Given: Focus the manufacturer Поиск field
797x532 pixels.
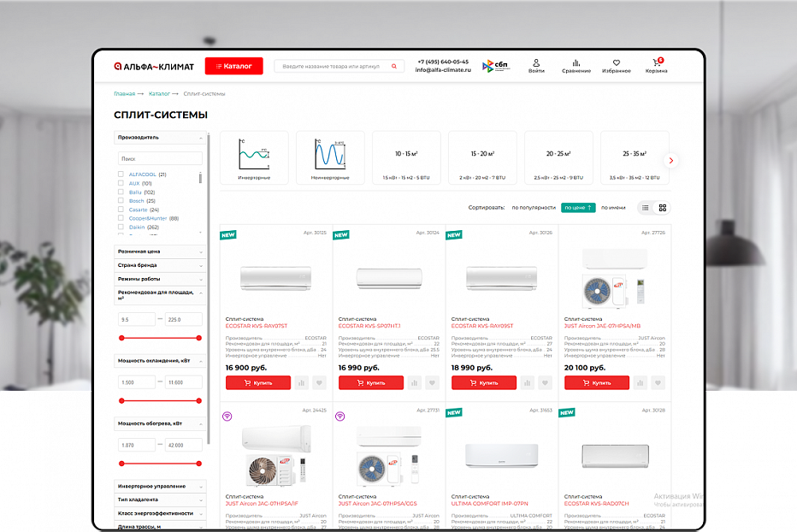Looking at the screenshot, I should [160, 159].
